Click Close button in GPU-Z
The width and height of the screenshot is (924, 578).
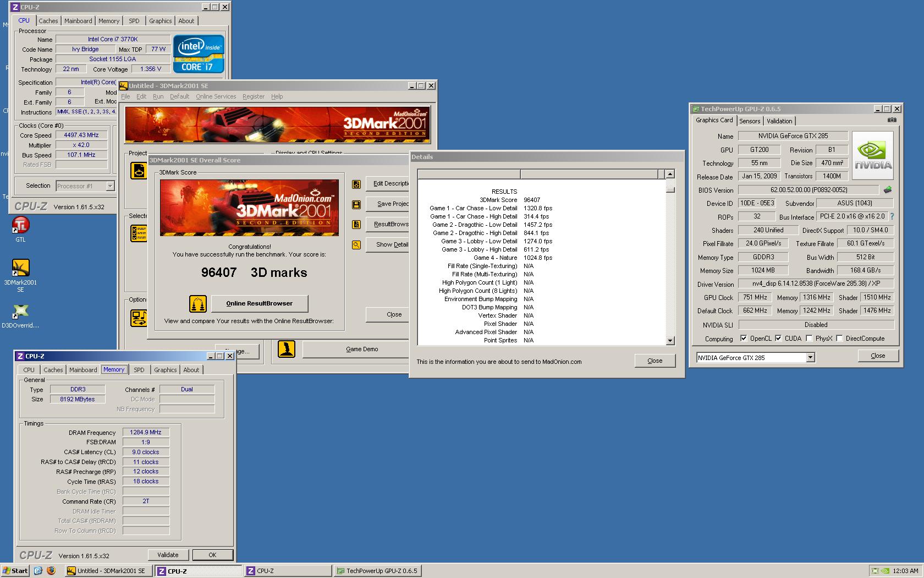click(x=878, y=356)
